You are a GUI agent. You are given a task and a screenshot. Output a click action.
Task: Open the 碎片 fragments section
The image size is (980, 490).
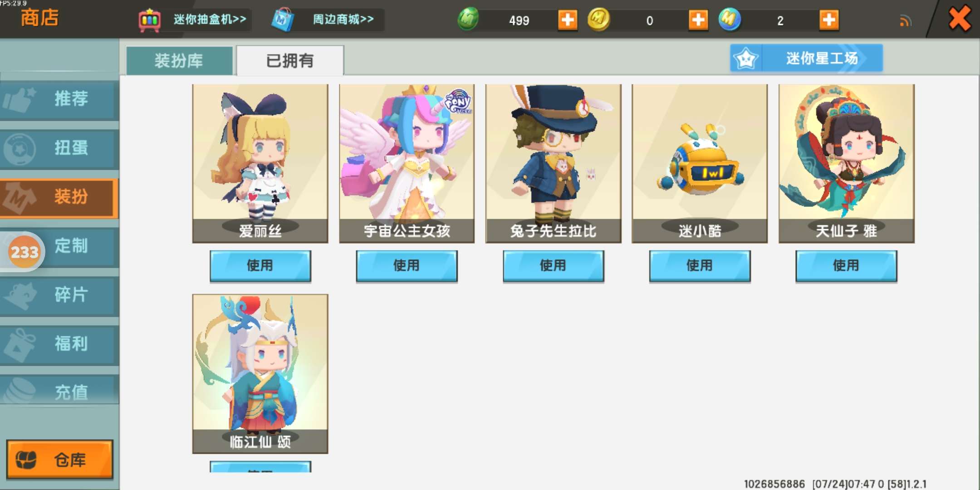tap(59, 295)
